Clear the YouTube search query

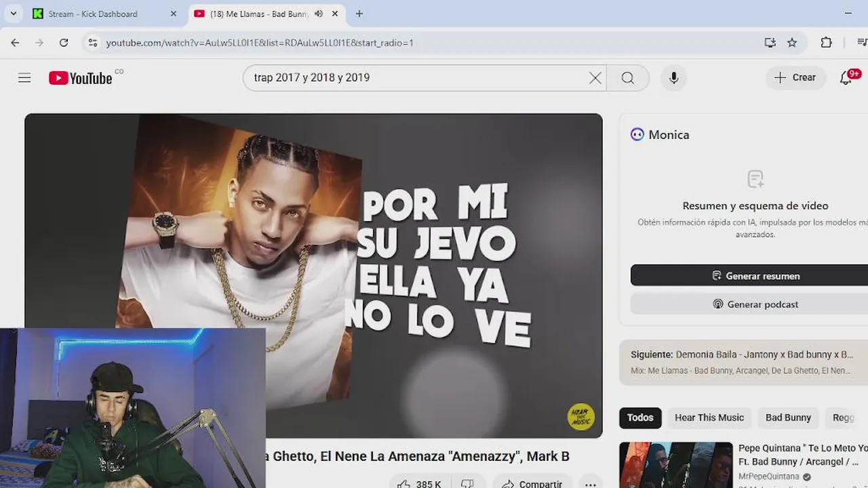point(595,78)
